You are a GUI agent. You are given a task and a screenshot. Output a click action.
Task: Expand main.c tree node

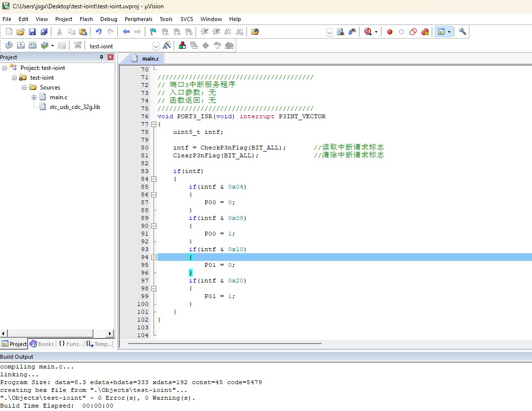coord(34,97)
